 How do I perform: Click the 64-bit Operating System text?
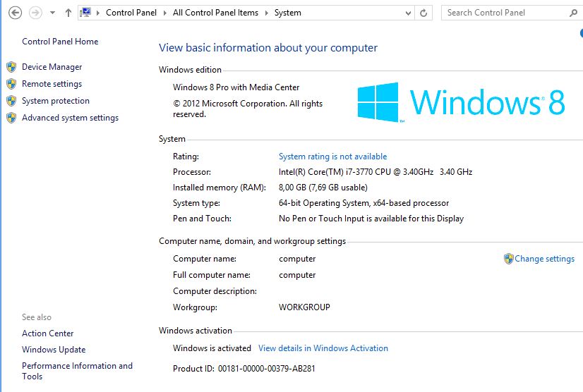click(x=363, y=203)
